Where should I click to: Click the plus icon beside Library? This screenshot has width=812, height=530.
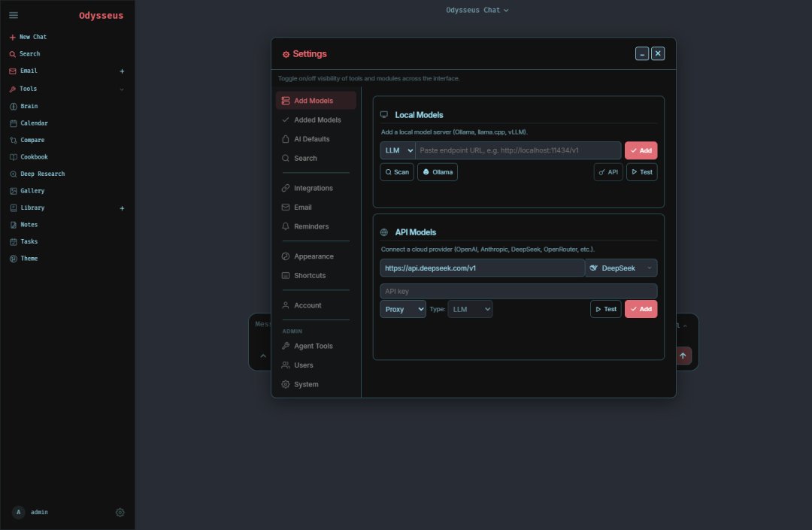point(123,208)
